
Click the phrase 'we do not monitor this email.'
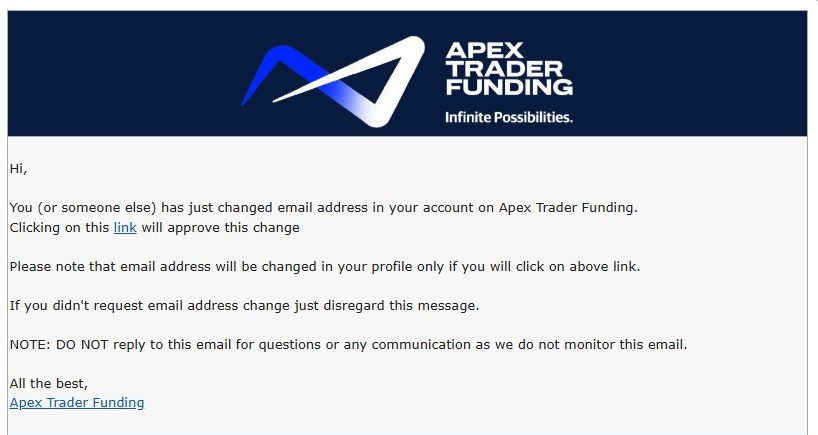click(591, 345)
